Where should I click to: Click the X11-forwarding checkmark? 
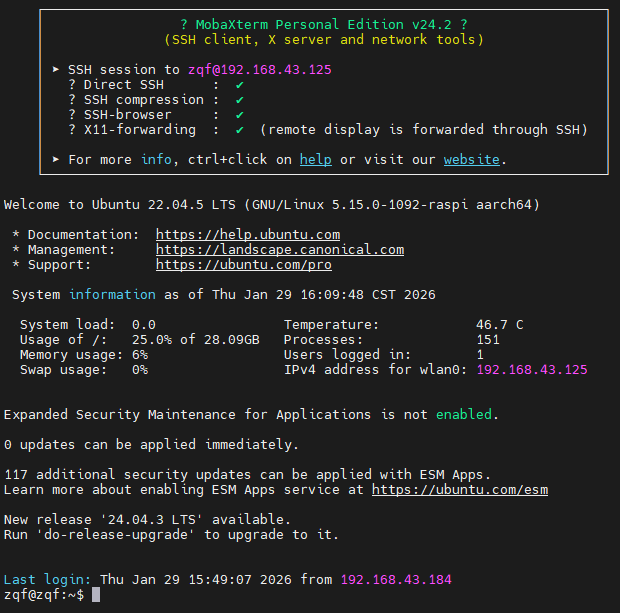pos(240,130)
